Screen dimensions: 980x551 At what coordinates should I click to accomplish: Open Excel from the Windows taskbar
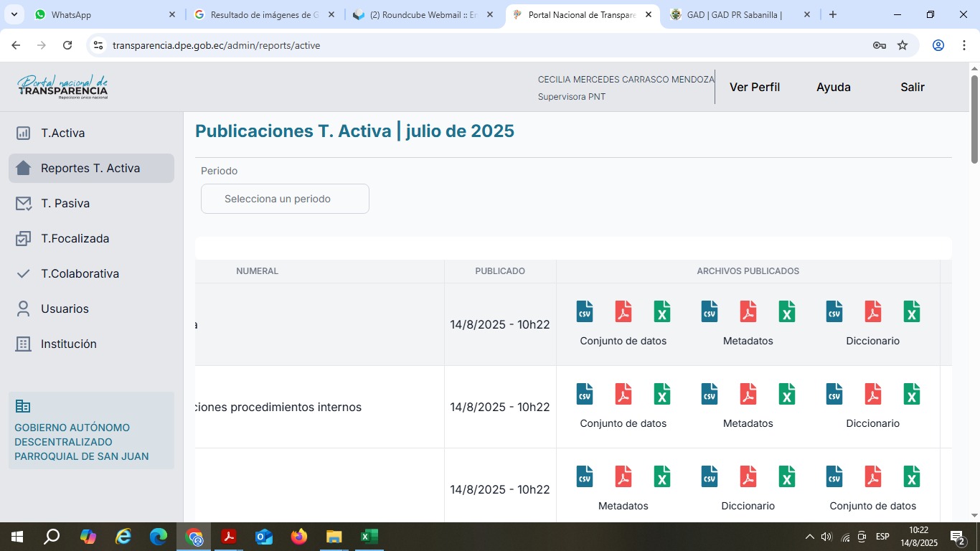coord(369,537)
